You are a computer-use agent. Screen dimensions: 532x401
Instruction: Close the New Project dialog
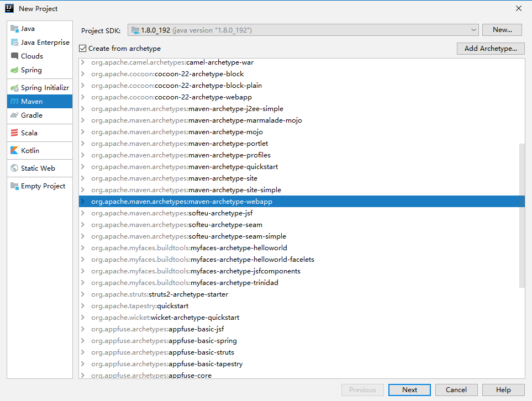pyautogui.click(x=519, y=8)
